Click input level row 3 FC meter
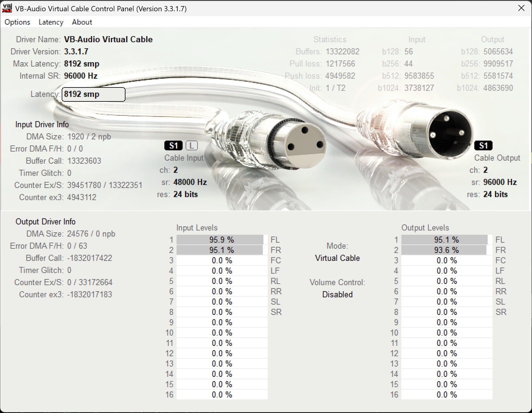The height and width of the screenshot is (413, 532). pos(222,260)
